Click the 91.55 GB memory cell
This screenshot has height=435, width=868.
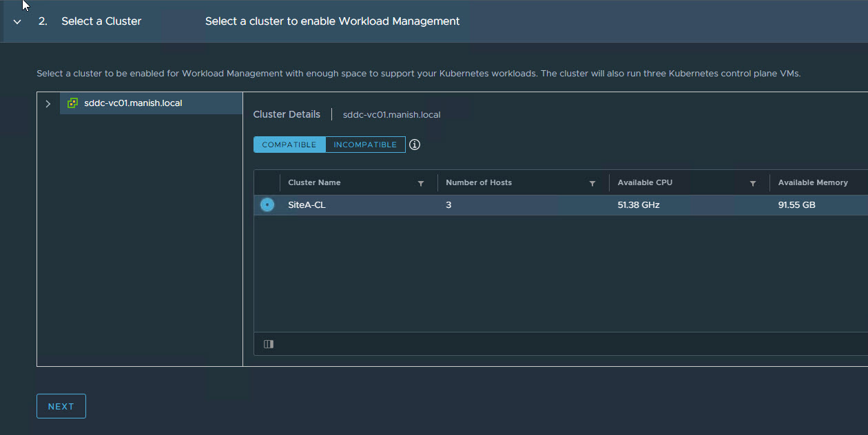point(797,205)
